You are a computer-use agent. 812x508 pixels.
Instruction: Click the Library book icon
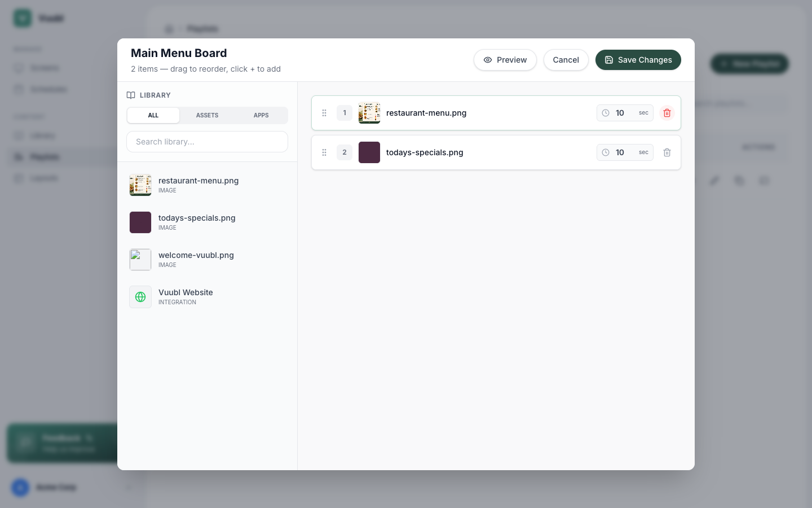(x=131, y=95)
